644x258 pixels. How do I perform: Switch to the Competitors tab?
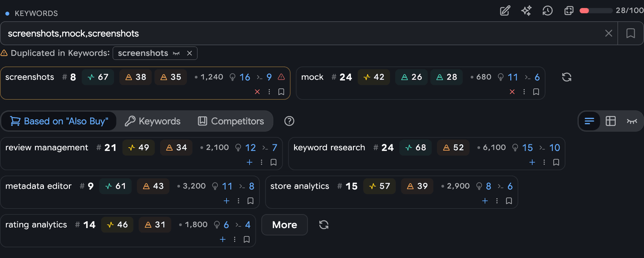[x=231, y=121]
